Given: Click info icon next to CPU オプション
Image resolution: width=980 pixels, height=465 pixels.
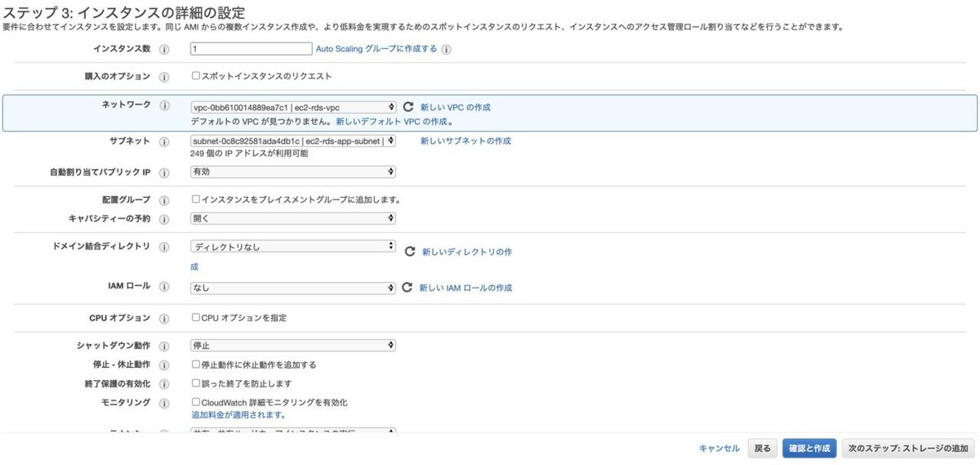Looking at the screenshot, I should [164, 318].
